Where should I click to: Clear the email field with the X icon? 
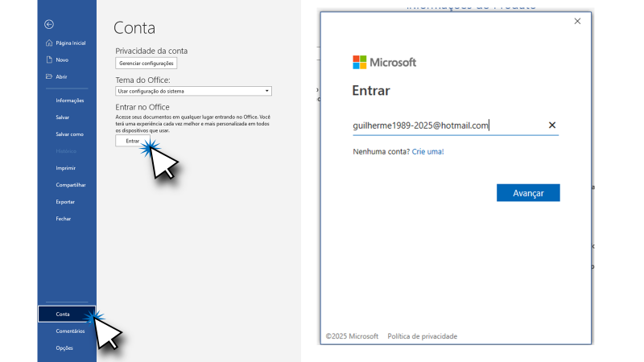552,125
